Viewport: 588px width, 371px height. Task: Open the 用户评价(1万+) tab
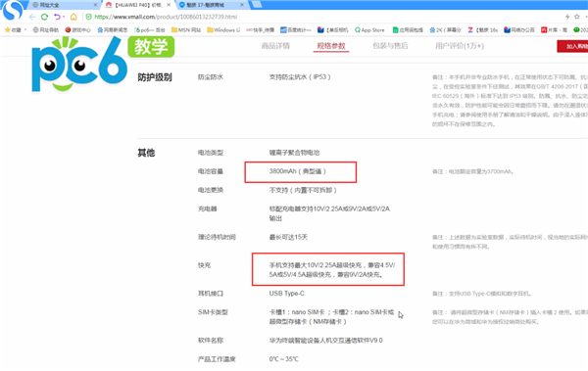460,46
